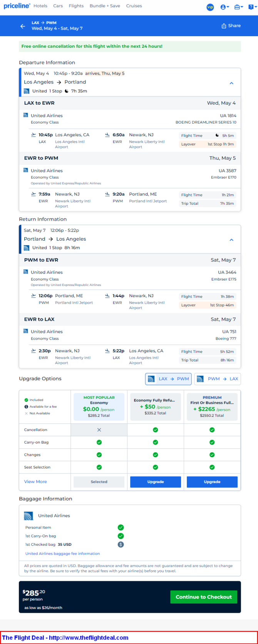Click the Cancellation not available X icon
258x644 pixels.
coord(99,430)
